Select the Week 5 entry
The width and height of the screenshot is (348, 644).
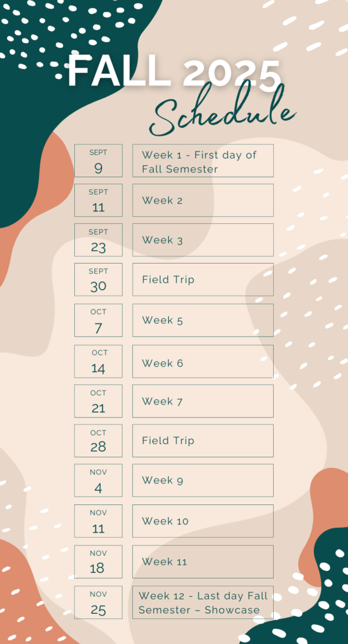click(x=203, y=320)
